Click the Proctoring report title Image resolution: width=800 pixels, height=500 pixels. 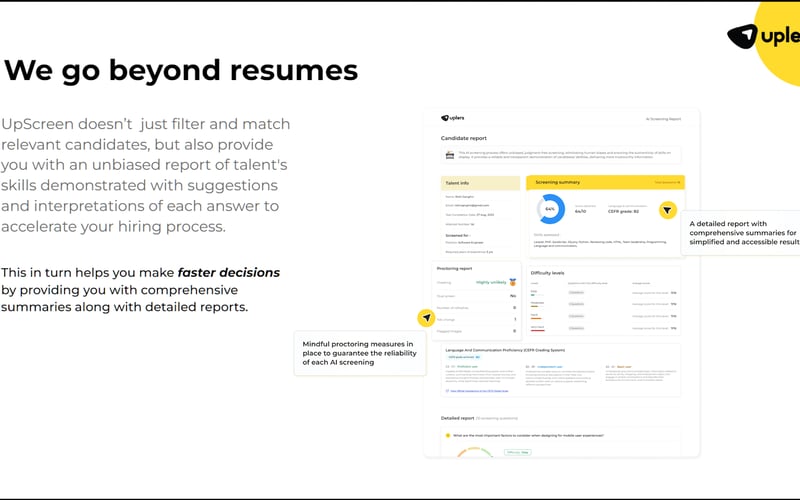pyautogui.click(x=454, y=268)
